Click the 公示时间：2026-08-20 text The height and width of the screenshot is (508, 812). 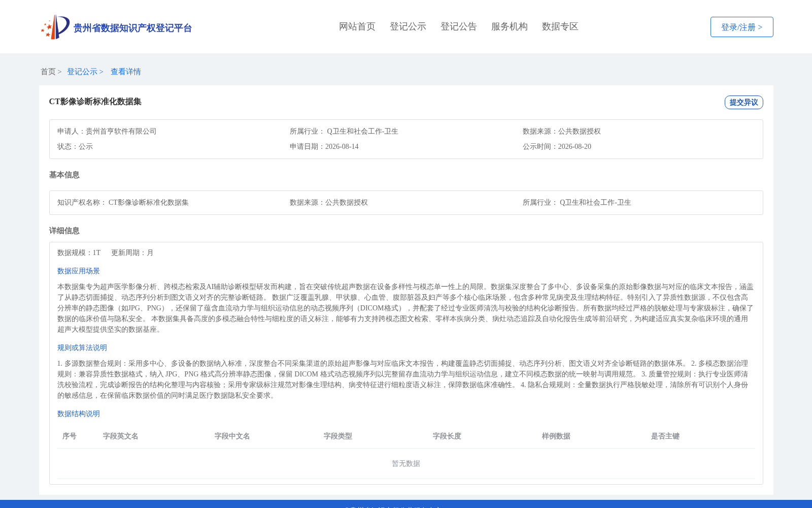pyautogui.click(x=557, y=147)
